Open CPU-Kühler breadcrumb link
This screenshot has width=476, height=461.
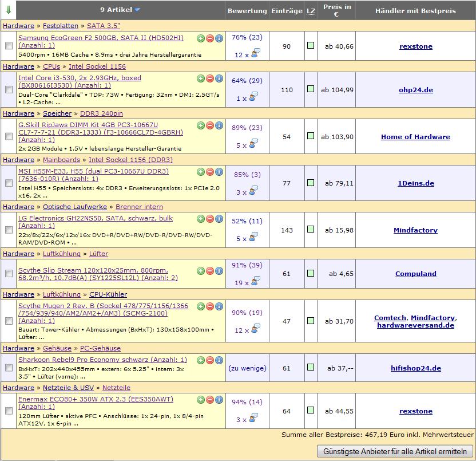coord(108,294)
